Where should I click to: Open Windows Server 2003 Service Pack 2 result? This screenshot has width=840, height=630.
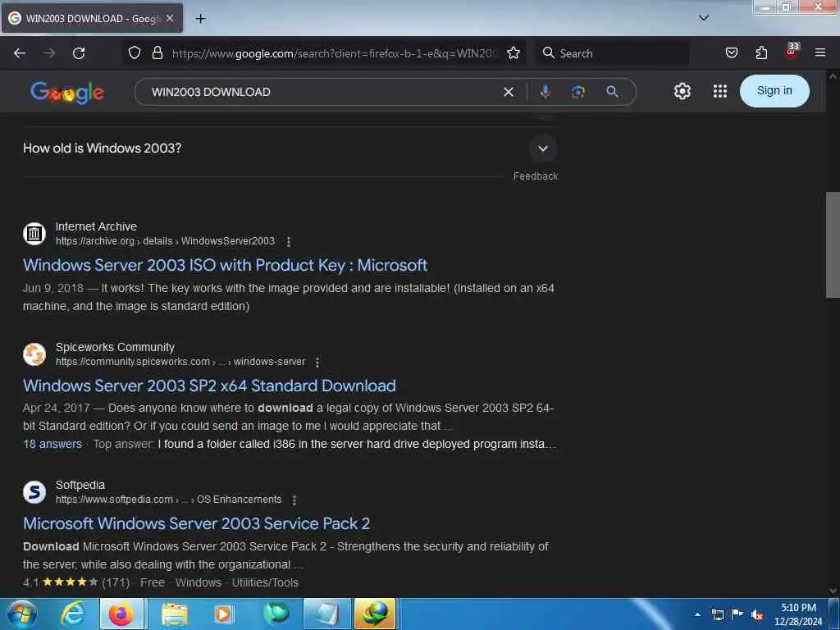coord(197,523)
